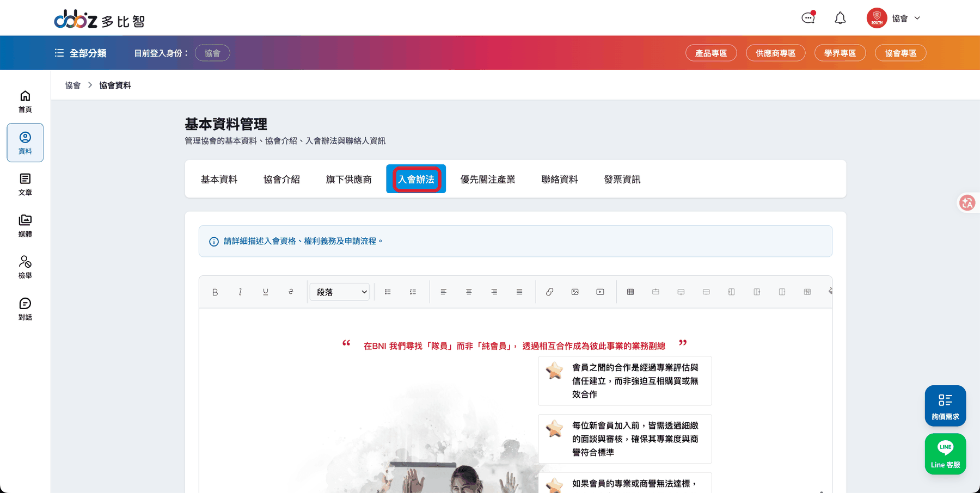
Task: Switch to the 基本資料 tab
Action: [x=219, y=179]
